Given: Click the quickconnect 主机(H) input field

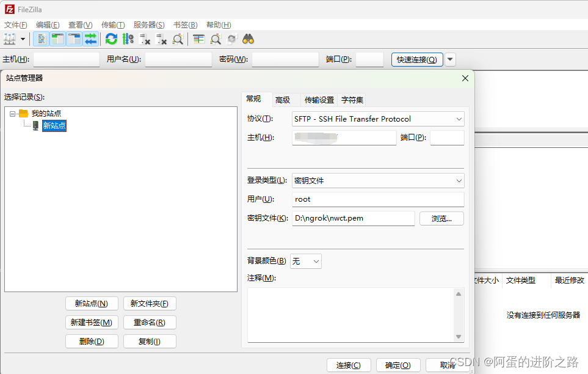Looking at the screenshot, I should pos(67,59).
